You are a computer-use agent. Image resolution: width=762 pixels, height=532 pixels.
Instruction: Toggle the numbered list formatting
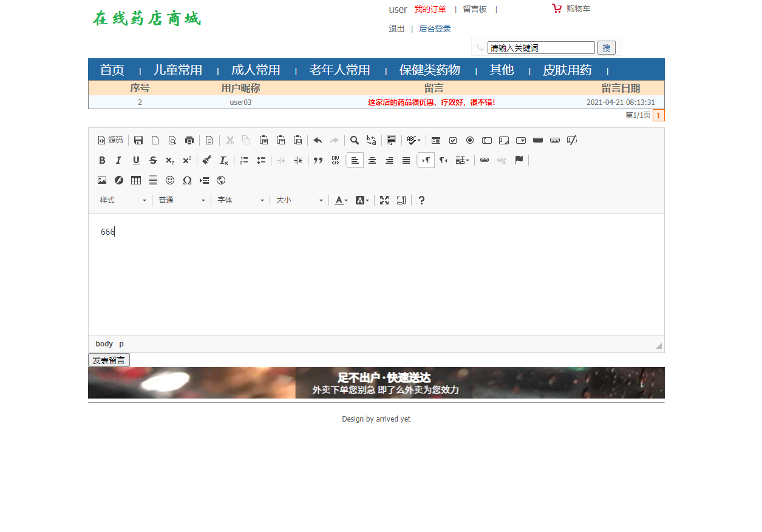pyautogui.click(x=243, y=160)
